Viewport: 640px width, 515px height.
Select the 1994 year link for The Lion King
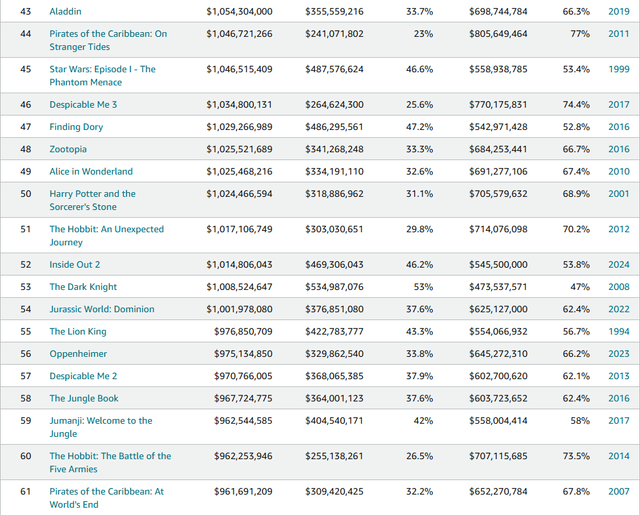(x=618, y=331)
